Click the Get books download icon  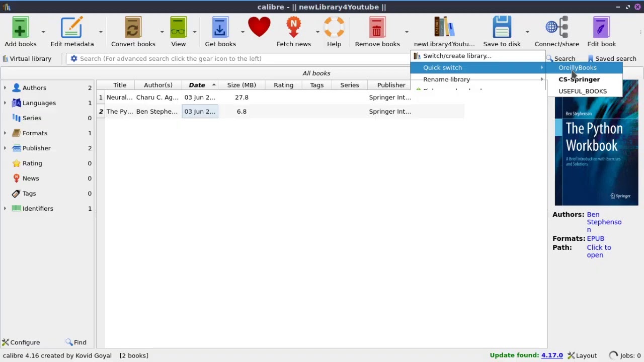pyautogui.click(x=220, y=28)
